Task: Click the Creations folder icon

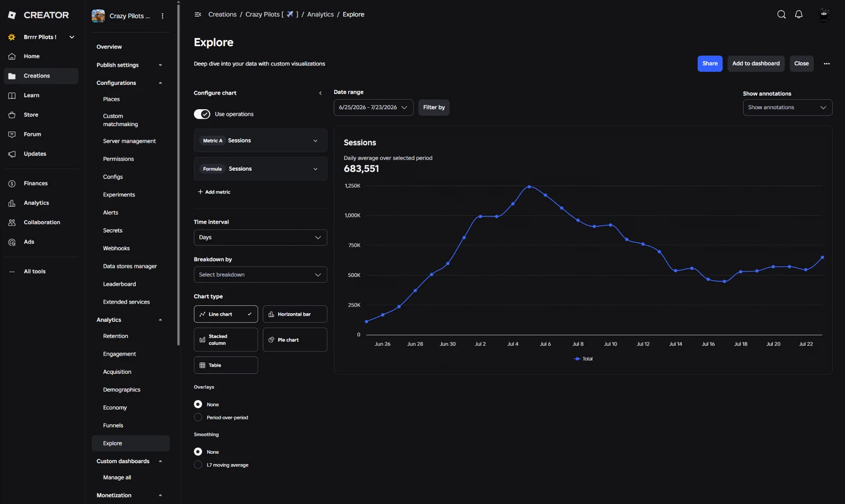Action: (12, 76)
